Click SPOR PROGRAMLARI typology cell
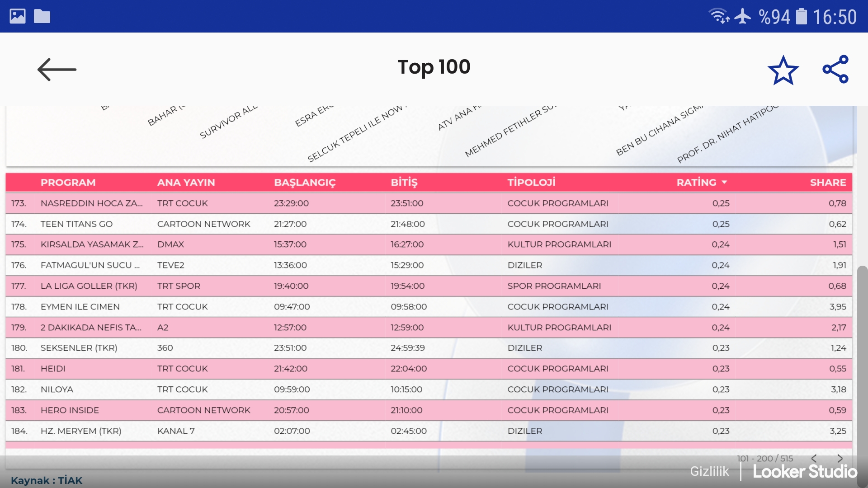The width and height of the screenshot is (868, 488). click(554, 286)
